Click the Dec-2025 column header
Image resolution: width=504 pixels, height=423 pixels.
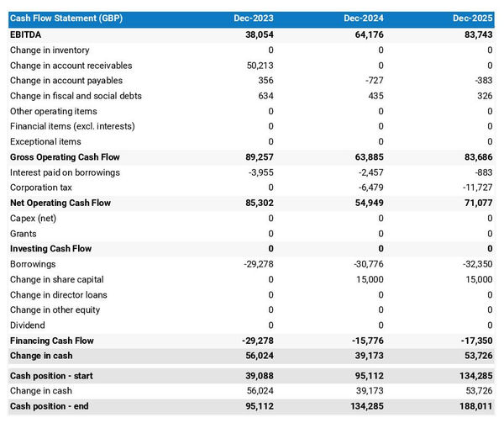click(x=473, y=19)
